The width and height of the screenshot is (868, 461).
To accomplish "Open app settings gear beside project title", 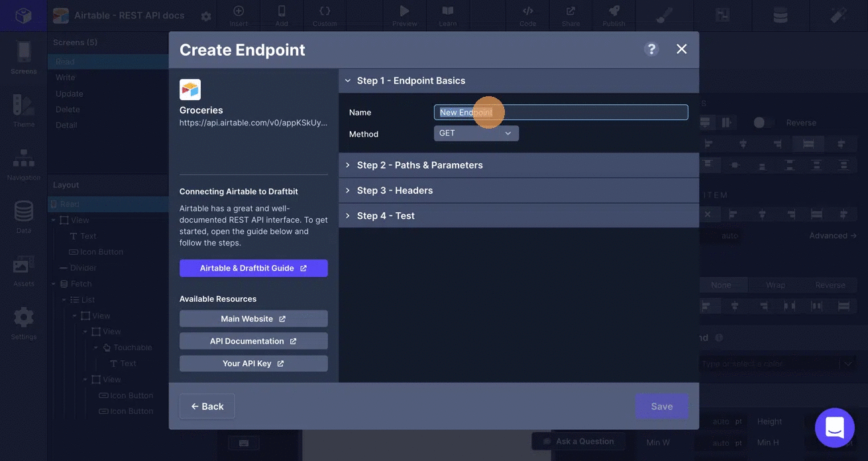I will (206, 16).
